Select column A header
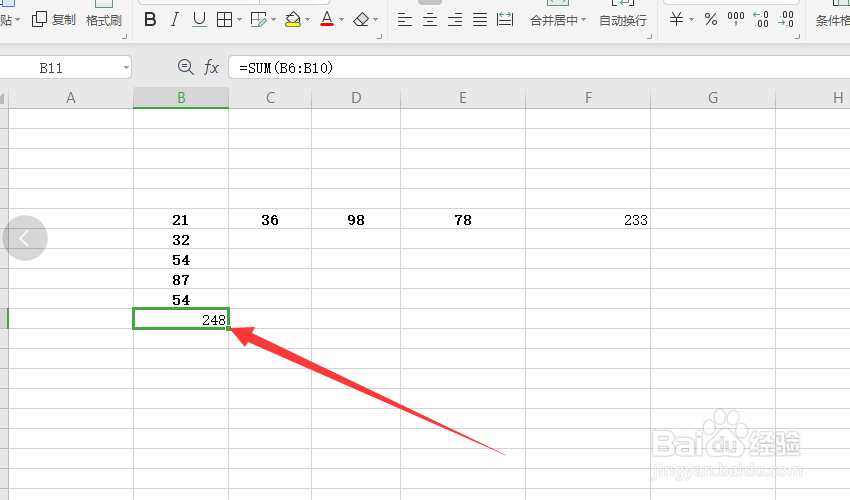 point(70,98)
